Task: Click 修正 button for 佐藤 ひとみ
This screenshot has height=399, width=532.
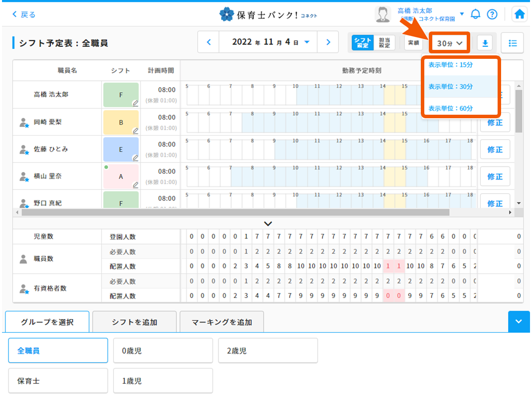Action: (x=495, y=149)
